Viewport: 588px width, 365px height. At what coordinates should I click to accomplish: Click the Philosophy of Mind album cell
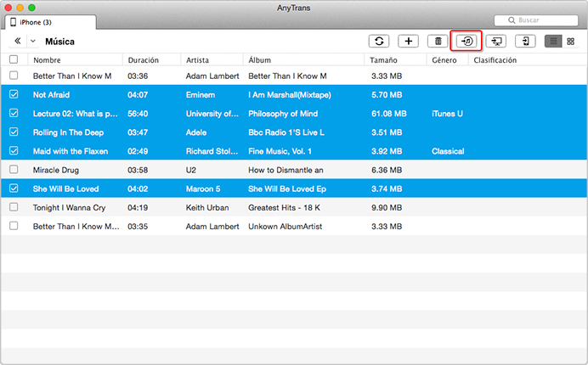[283, 114]
